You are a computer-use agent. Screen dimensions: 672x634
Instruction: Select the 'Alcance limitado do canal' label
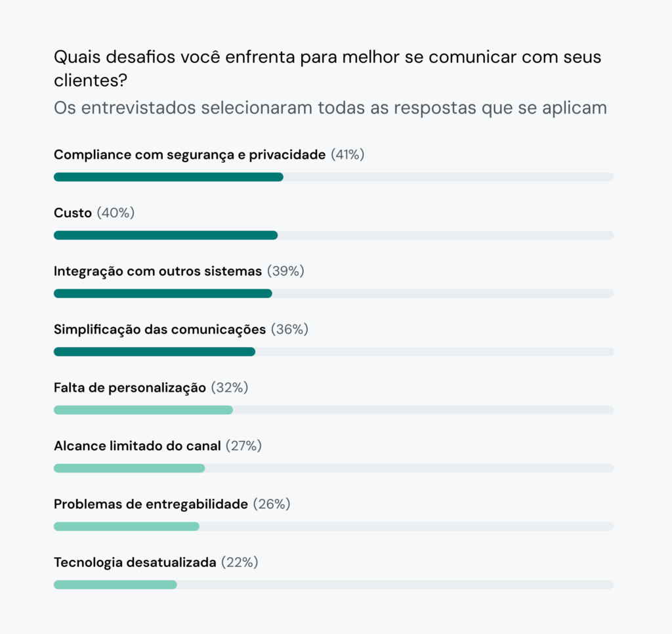point(137,446)
